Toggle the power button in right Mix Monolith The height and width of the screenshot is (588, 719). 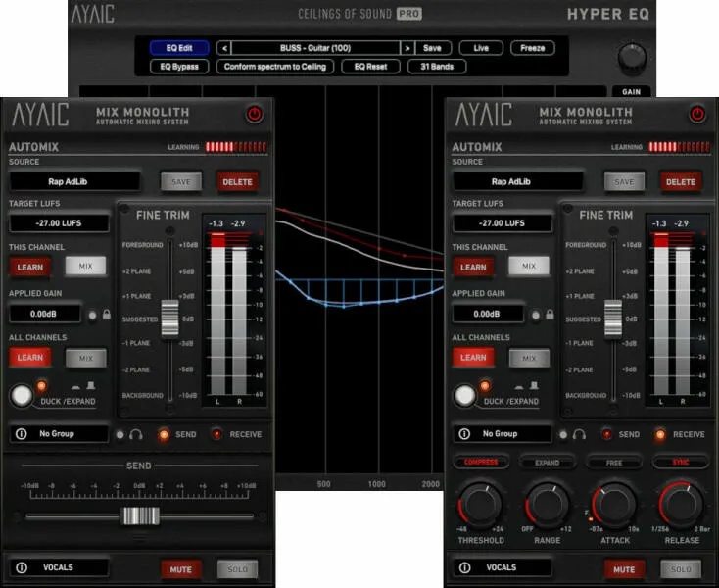(x=697, y=114)
